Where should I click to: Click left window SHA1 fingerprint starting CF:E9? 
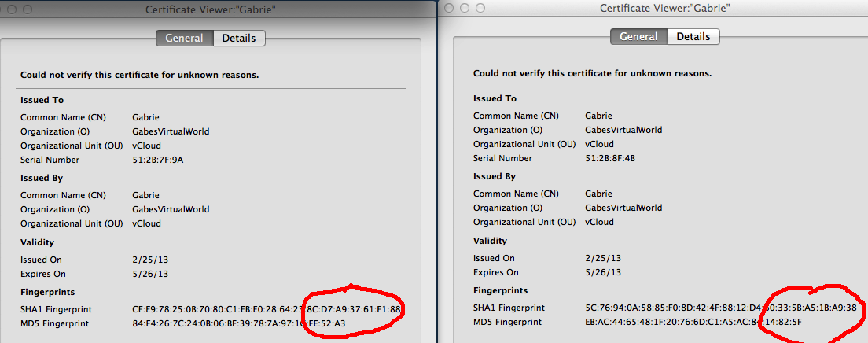point(267,309)
